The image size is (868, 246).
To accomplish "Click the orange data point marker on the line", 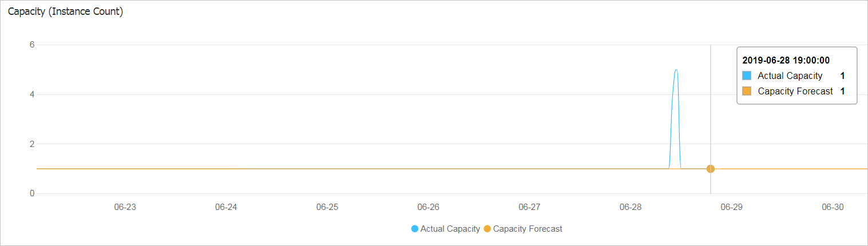I will pos(711,169).
